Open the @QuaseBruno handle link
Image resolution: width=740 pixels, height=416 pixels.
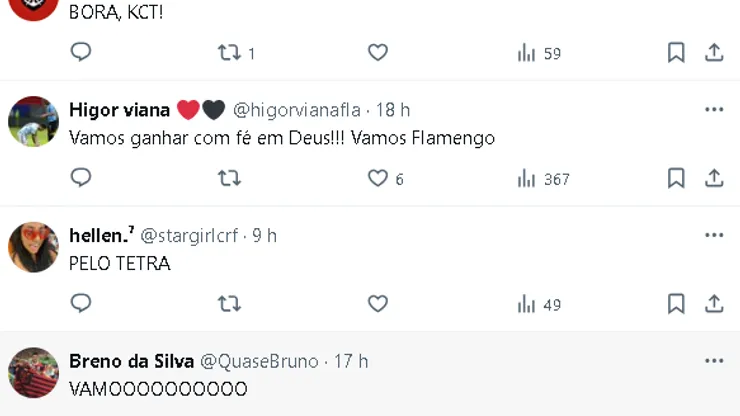[259, 361]
